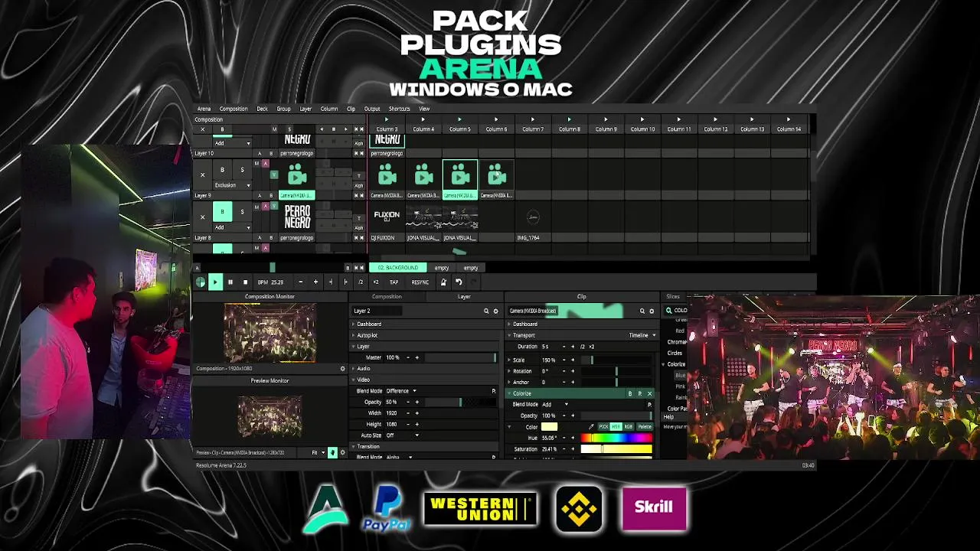Viewport: 980px width, 551px height.
Task: Toggle the hand icon in Preview Monitor
Action: click(332, 452)
